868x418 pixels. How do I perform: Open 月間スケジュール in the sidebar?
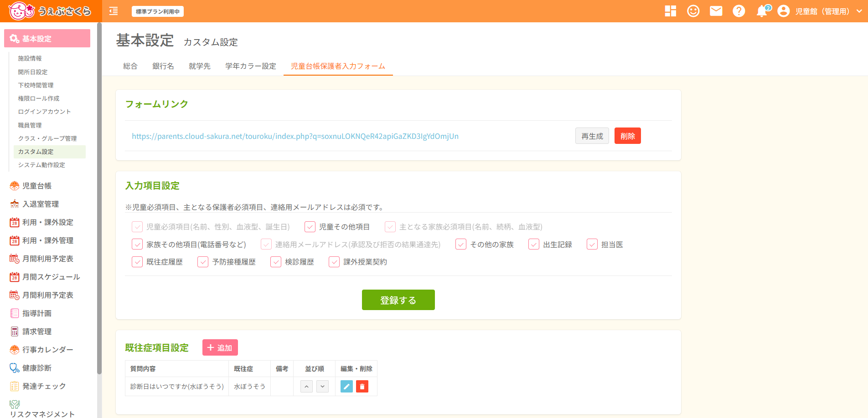click(51, 277)
